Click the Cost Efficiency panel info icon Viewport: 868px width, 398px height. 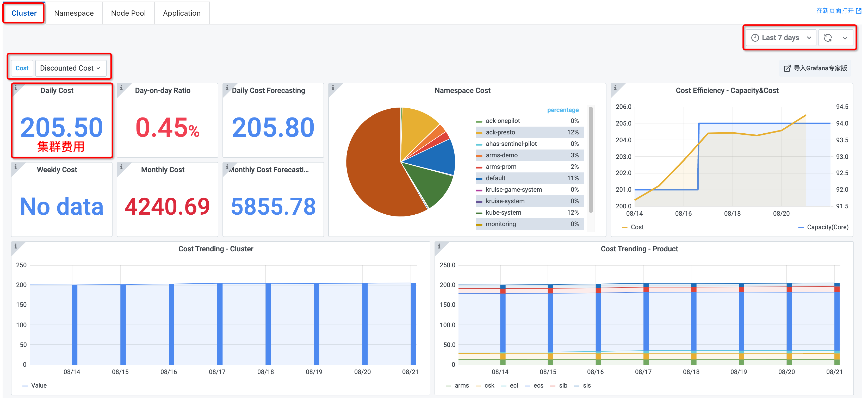(615, 88)
